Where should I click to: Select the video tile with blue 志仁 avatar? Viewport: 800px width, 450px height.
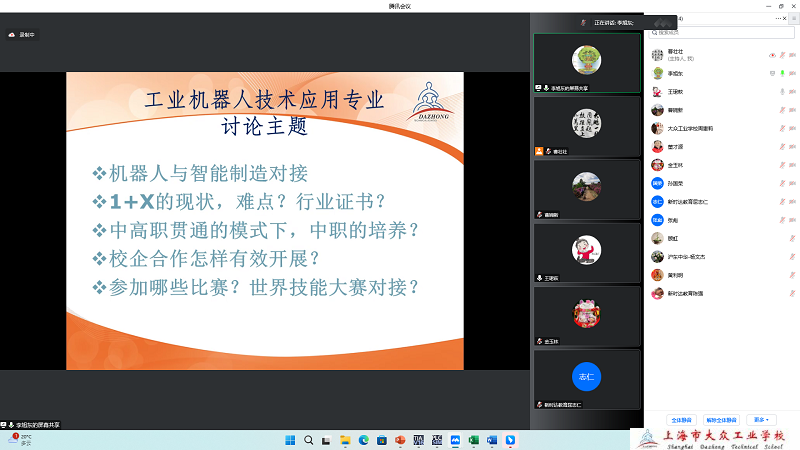click(x=587, y=378)
